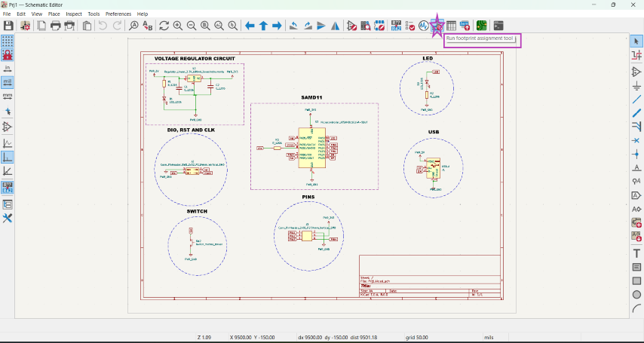Open the Inspect menu
The width and height of the screenshot is (644, 343).
pos(74,14)
